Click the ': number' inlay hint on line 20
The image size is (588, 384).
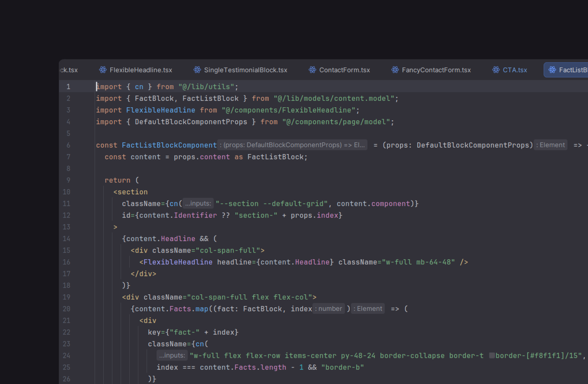[x=328, y=309]
